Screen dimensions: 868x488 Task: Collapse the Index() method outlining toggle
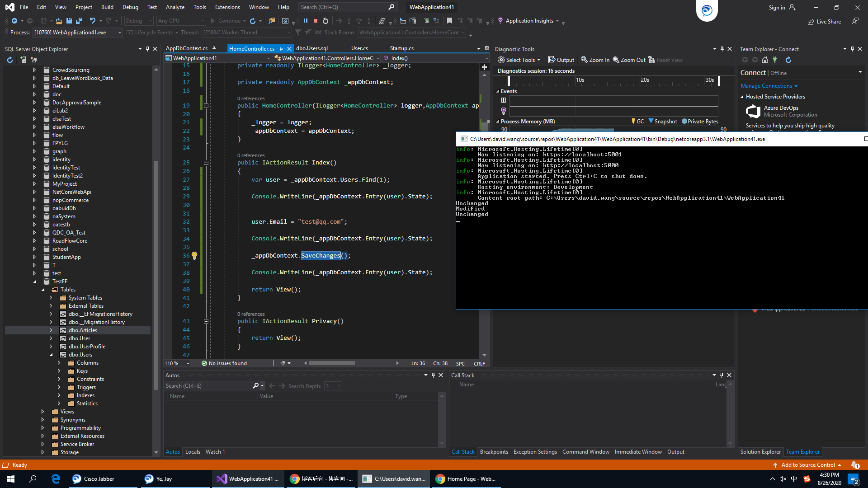(x=206, y=163)
